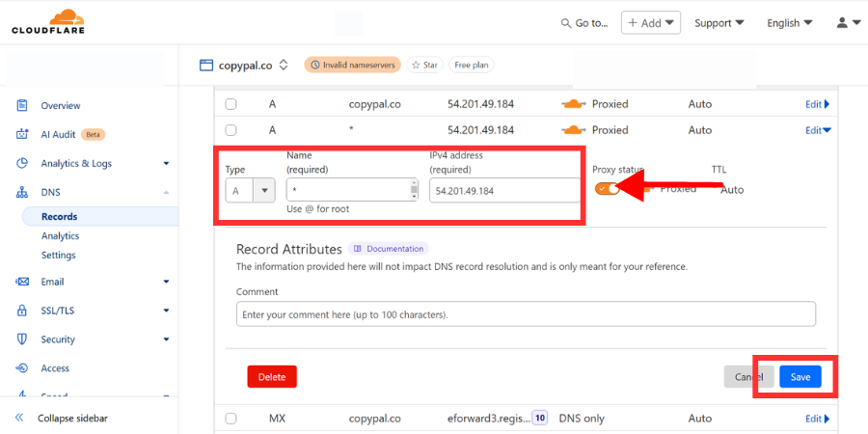Select the checkbox for copypal.co A record
868x434 pixels.
(231, 104)
